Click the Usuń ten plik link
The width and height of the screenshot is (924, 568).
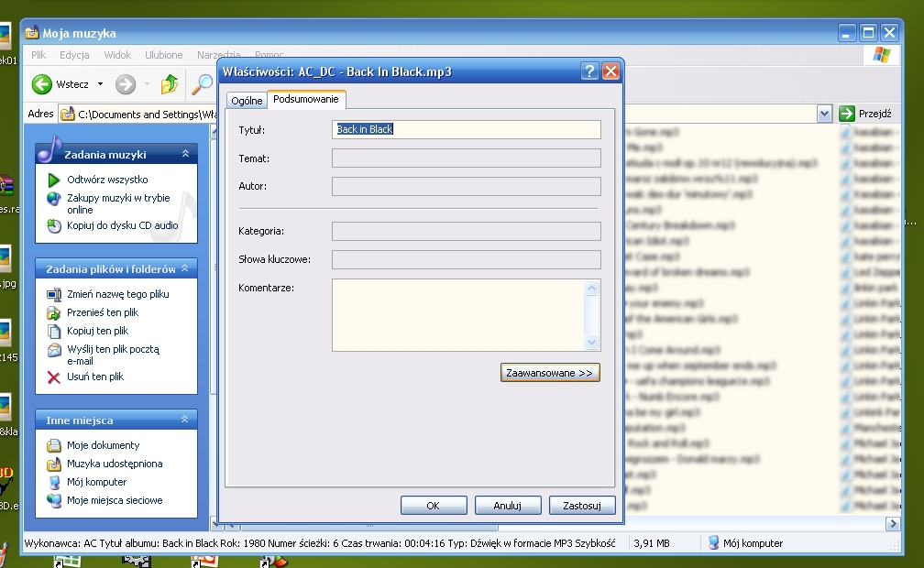[x=95, y=377]
